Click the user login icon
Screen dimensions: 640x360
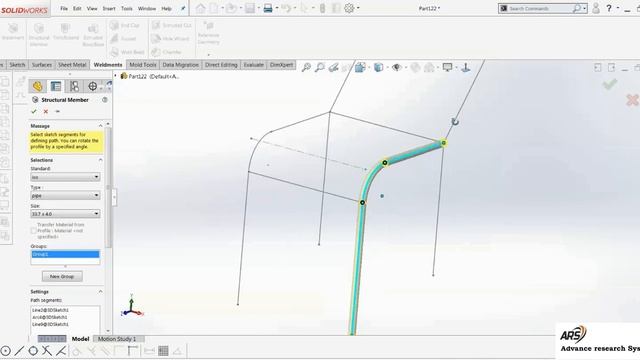tap(596, 8)
